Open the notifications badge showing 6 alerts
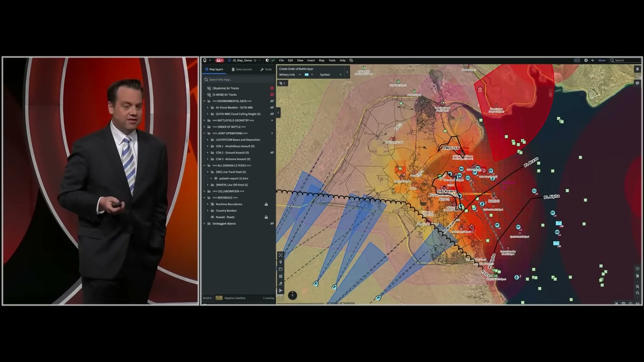The height and width of the screenshot is (362, 644). [220, 60]
